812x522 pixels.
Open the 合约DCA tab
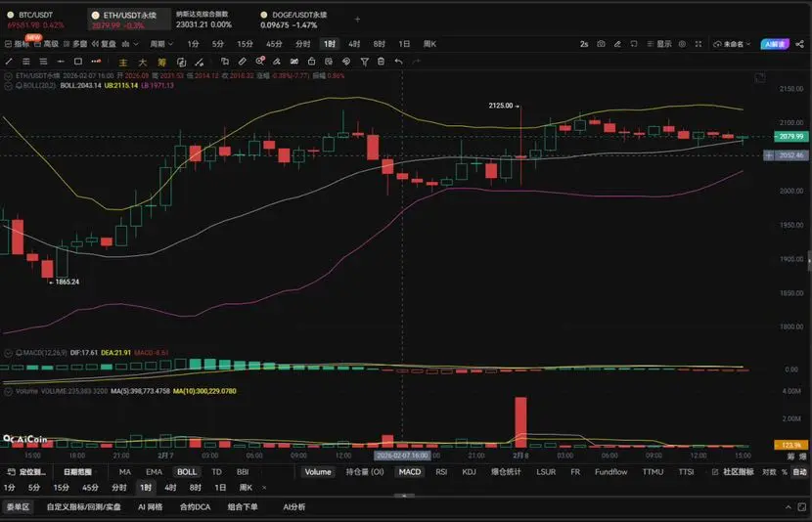[x=195, y=507]
